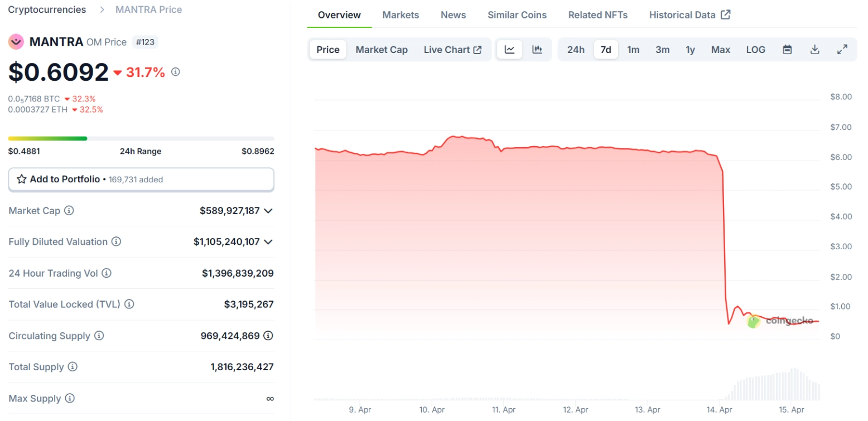Open the calendar date range picker

[x=787, y=50]
